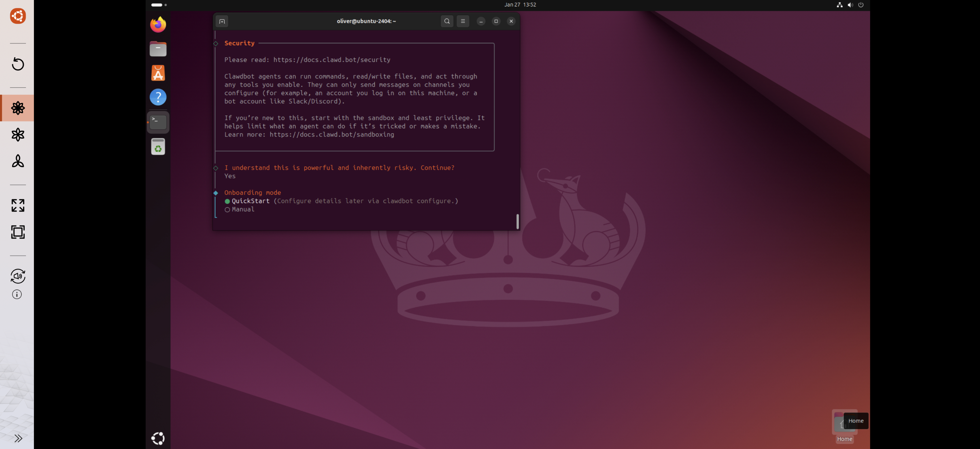Viewport: 980px width, 449px height.
Task: Click the terminal vertical scrollbar
Action: pyautogui.click(x=517, y=221)
